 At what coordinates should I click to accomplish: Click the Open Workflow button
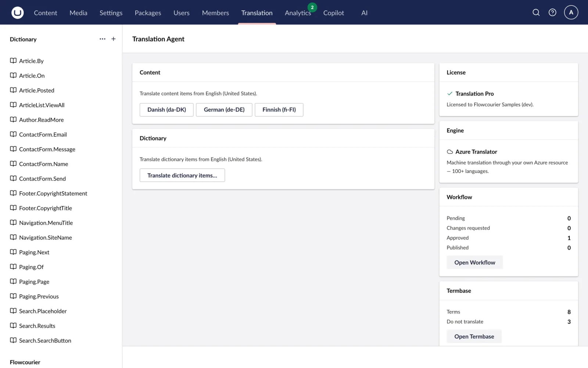475,262
